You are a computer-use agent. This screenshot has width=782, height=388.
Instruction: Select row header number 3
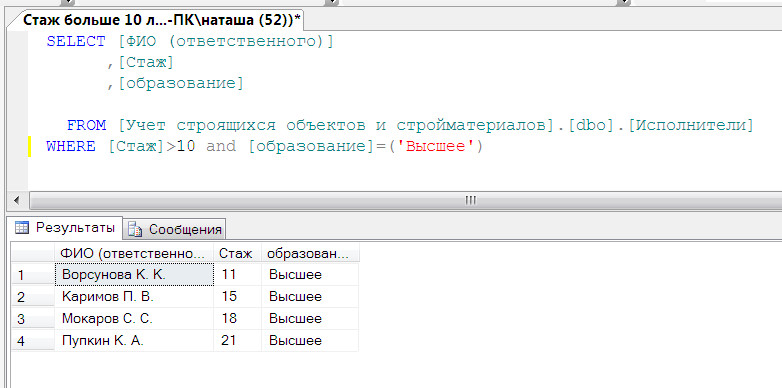(x=33, y=318)
